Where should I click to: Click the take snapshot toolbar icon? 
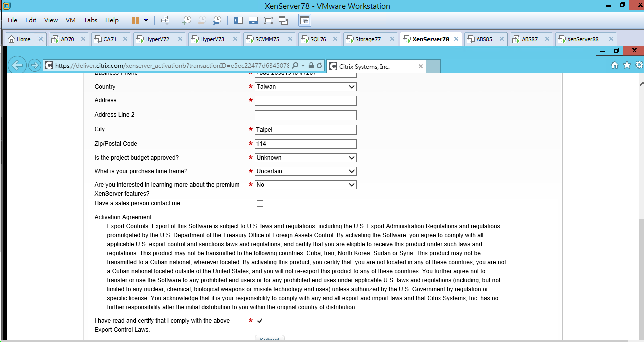187,20
